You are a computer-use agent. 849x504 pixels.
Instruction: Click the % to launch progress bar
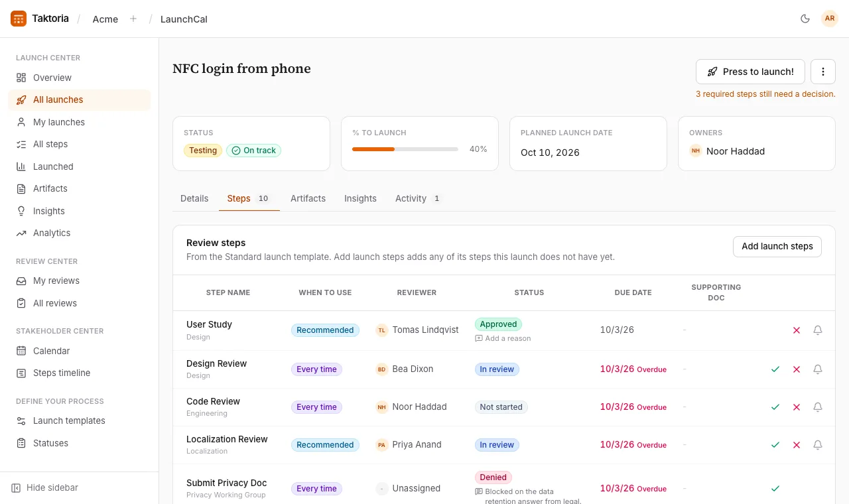pyautogui.click(x=405, y=149)
